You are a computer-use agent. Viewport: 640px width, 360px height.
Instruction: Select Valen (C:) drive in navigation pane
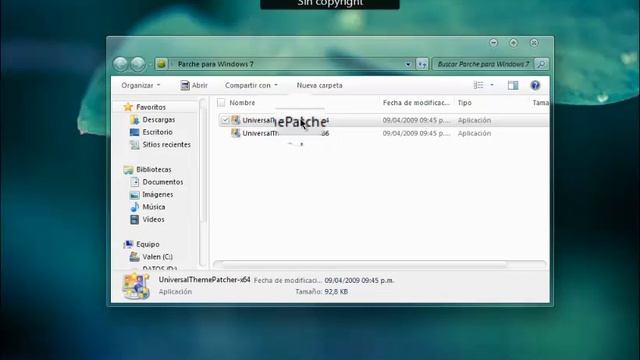(158, 257)
